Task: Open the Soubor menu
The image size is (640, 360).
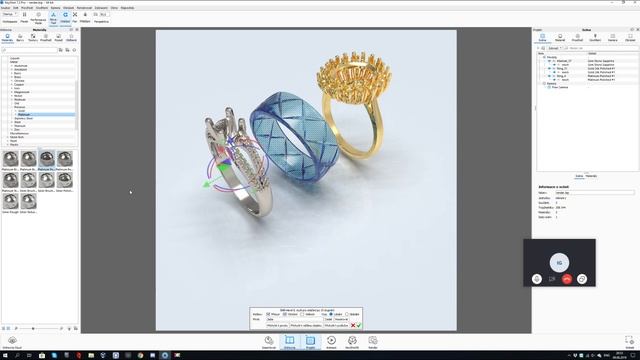Action: coord(5,8)
